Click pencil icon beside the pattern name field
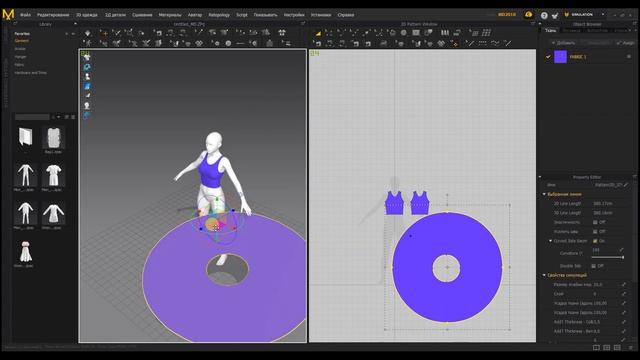The height and width of the screenshot is (360, 640). [626, 185]
